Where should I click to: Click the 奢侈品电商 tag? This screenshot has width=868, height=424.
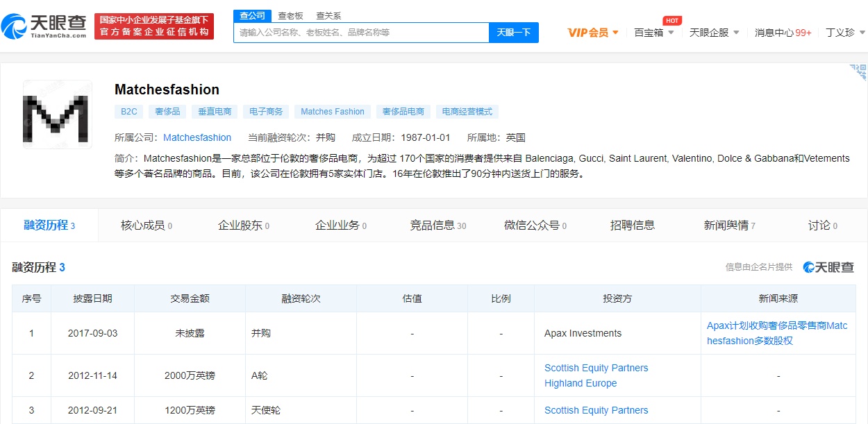[404, 111]
